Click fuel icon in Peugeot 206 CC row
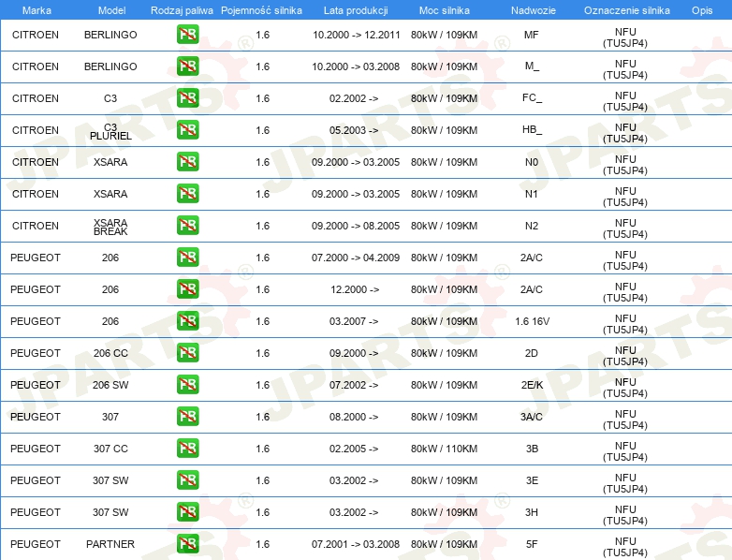The height and width of the screenshot is (560, 732). pos(187,353)
